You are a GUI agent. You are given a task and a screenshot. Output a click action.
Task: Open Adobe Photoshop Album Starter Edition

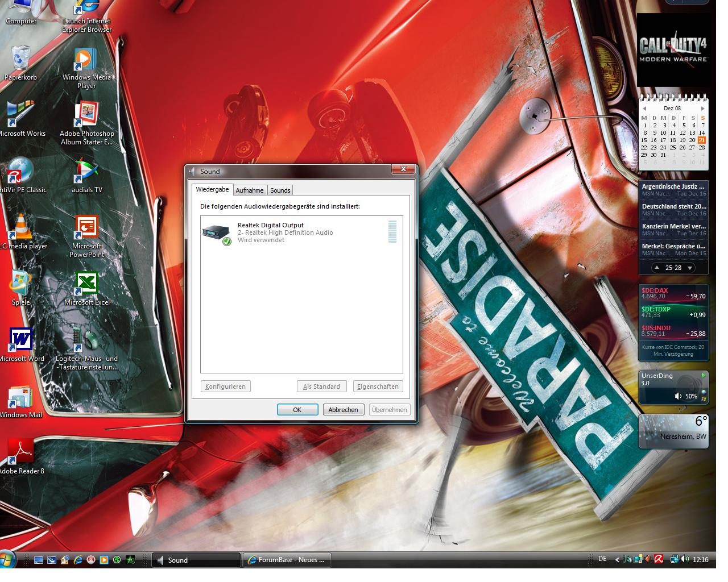tap(86, 123)
